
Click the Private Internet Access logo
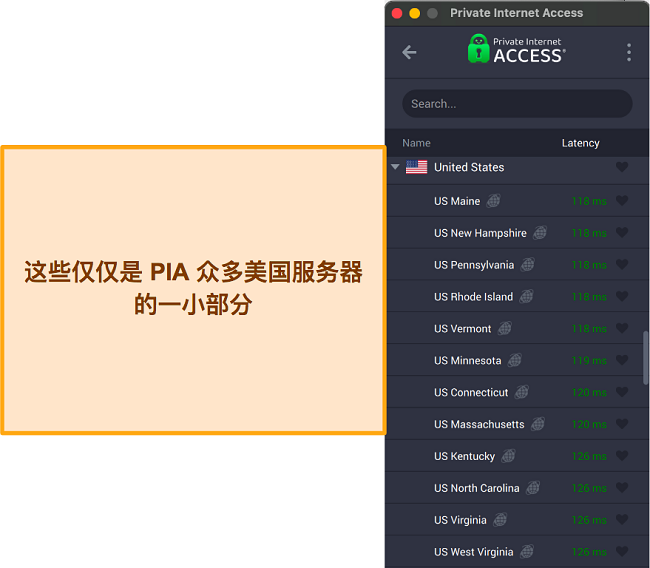click(517, 49)
